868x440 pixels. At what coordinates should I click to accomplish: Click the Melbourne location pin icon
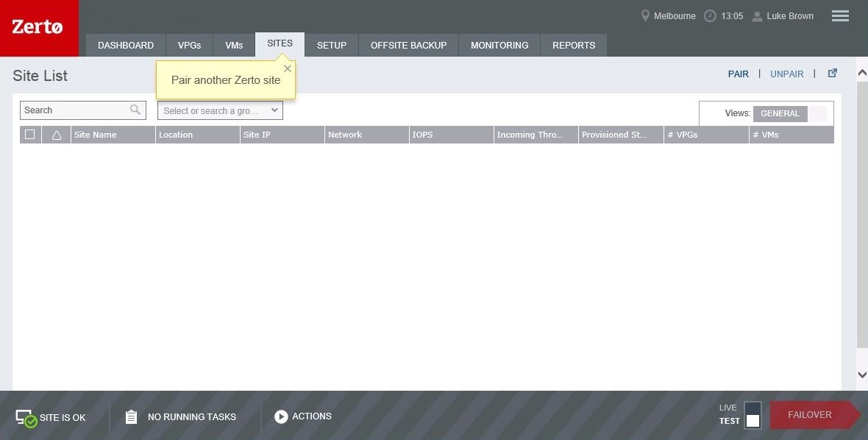coord(645,15)
